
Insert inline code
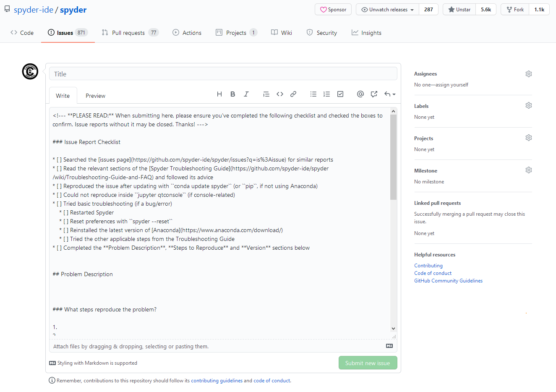click(x=280, y=94)
